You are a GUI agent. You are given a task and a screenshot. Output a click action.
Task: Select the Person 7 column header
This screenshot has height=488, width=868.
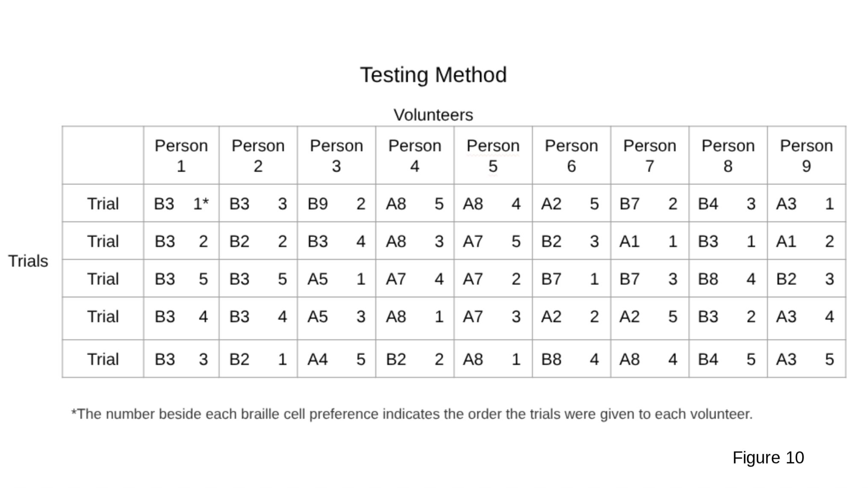(x=650, y=156)
